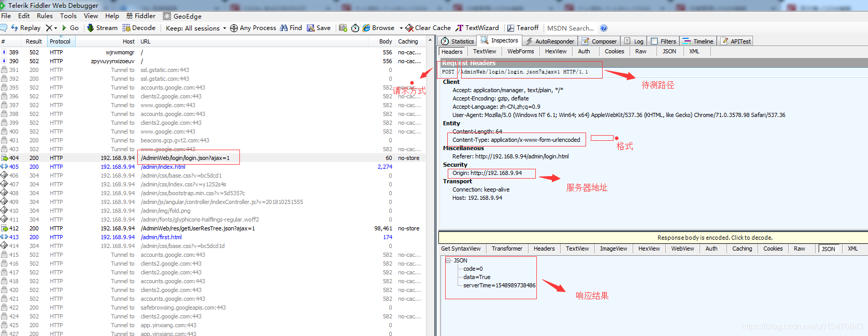Resume with the Go button
868x336 pixels.
coord(70,28)
